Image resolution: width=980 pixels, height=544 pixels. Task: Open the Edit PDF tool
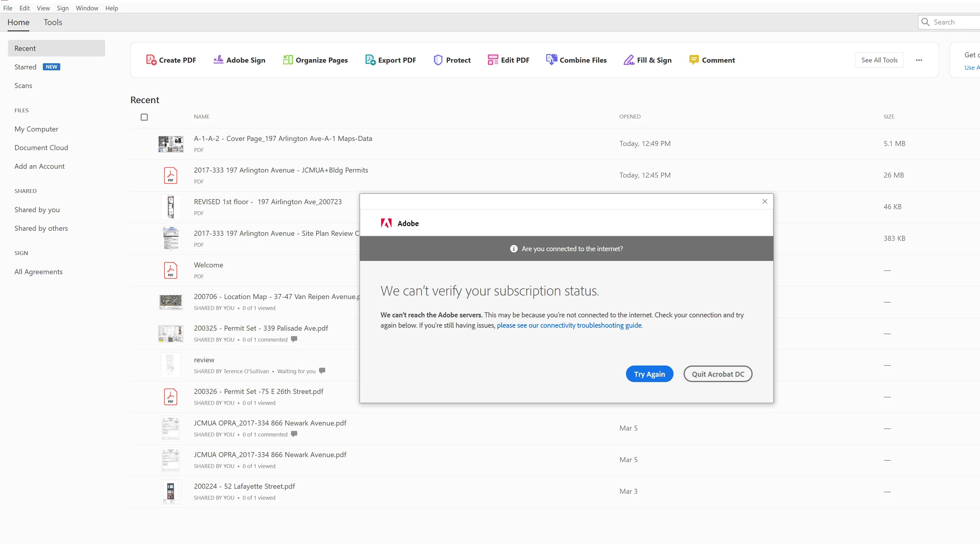click(x=508, y=60)
